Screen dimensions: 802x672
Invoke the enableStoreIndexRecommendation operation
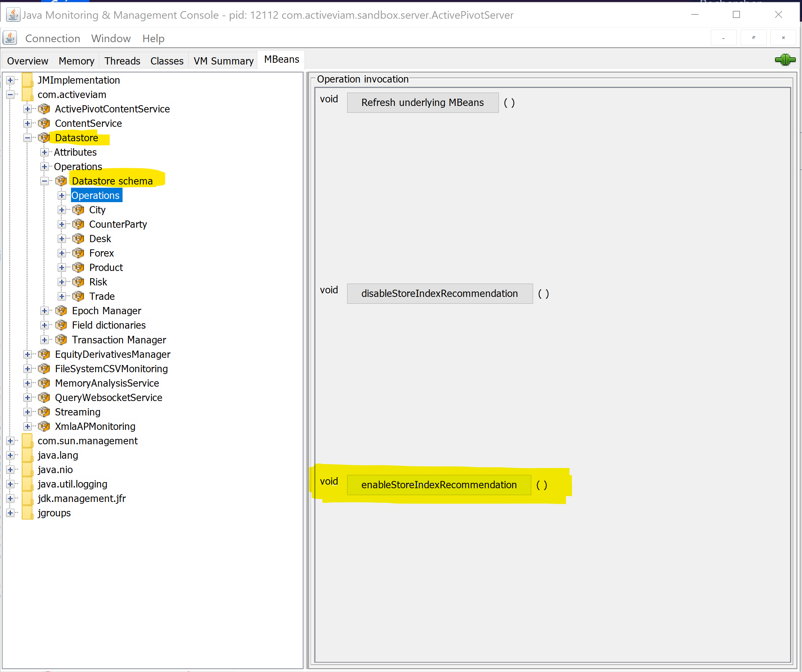(439, 485)
